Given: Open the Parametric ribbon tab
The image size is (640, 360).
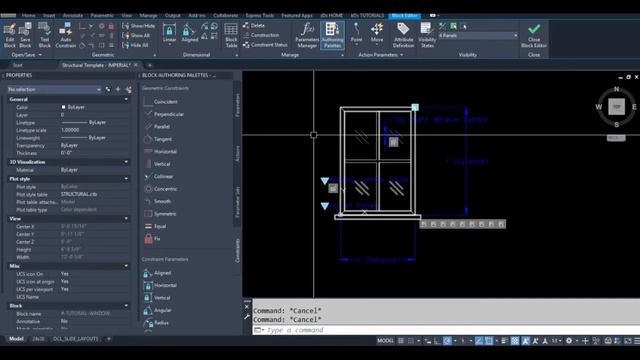Looking at the screenshot, I should pos(102,16).
